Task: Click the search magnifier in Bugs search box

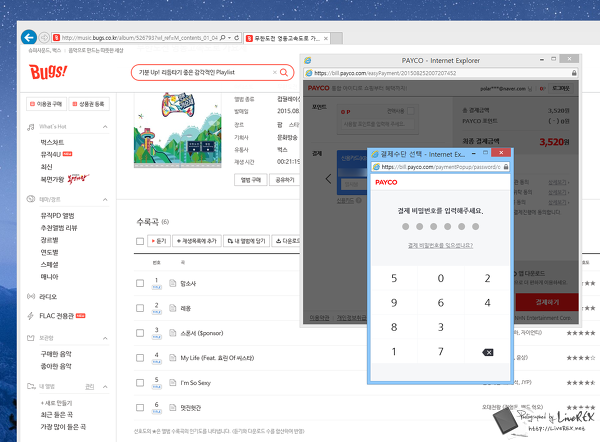Action: (x=284, y=72)
